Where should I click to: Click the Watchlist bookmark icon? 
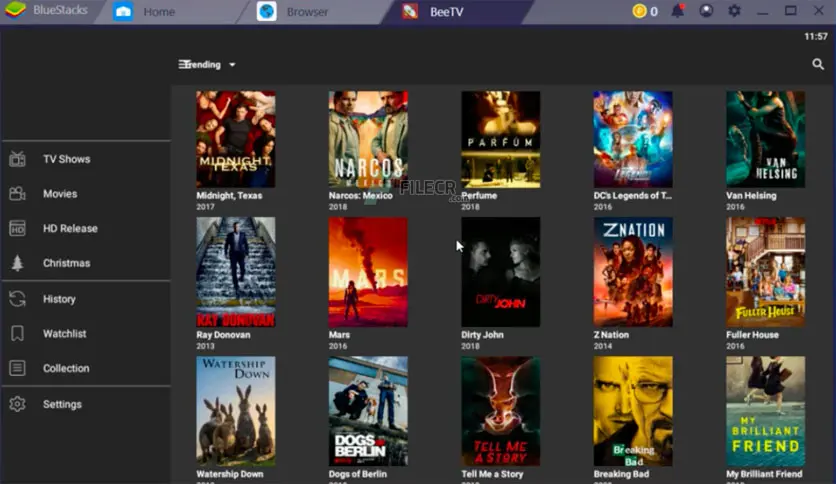click(x=17, y=334)
